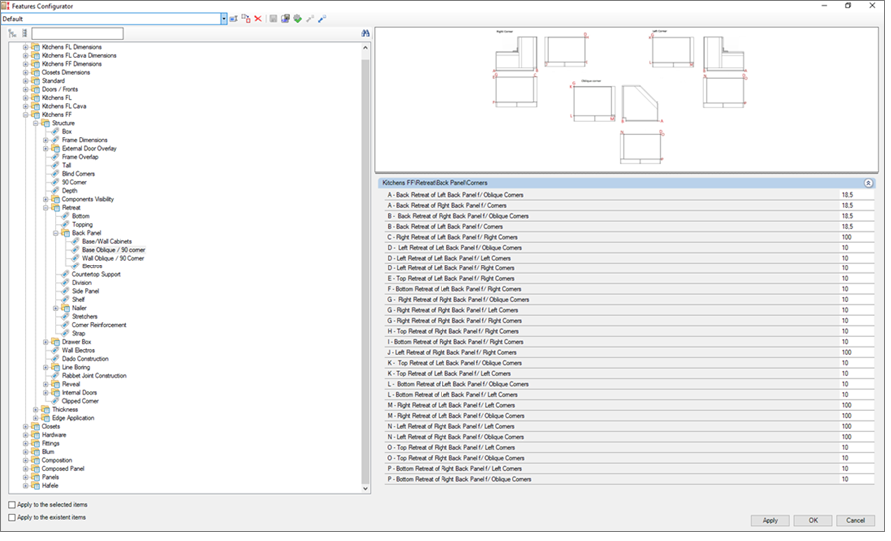Click the rename configuration icon

point(234,19)
